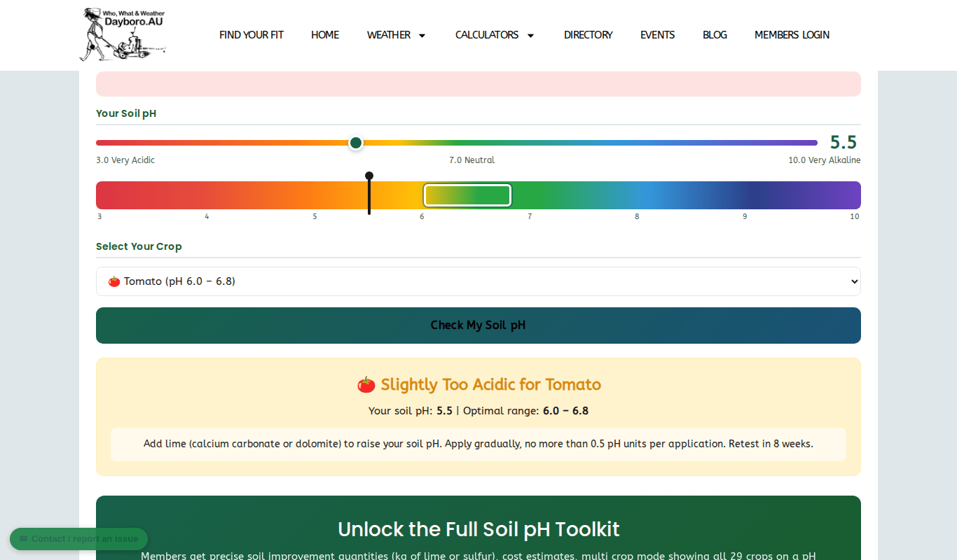The width and height of the screenshot is (957, 560).
Task: Open the Blog page
Action: pyautogui.click(x=715, y=35)
